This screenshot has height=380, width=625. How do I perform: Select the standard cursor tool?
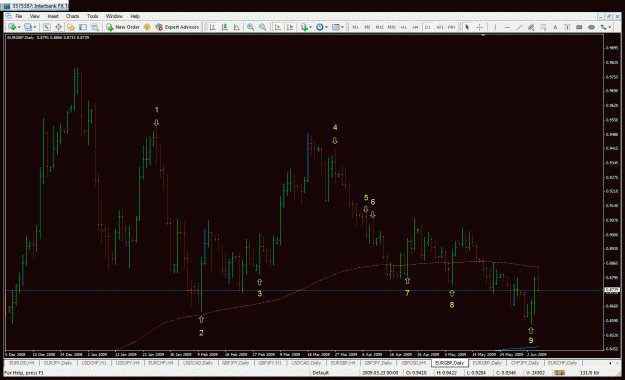click(x=468, y=27)
